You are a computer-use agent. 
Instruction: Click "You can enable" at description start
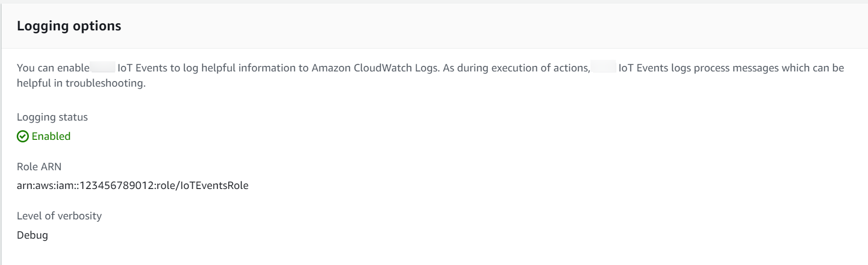pos(53,68)
